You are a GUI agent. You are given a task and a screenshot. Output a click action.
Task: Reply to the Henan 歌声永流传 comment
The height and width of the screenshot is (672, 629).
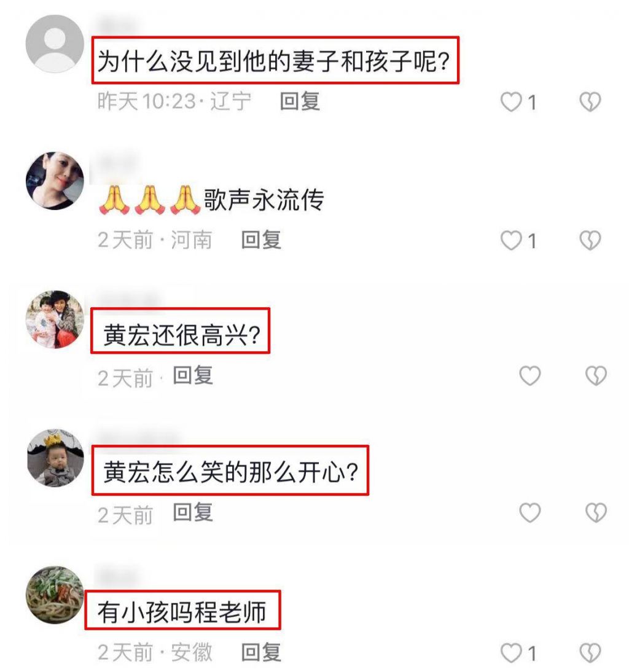[261, 240]
